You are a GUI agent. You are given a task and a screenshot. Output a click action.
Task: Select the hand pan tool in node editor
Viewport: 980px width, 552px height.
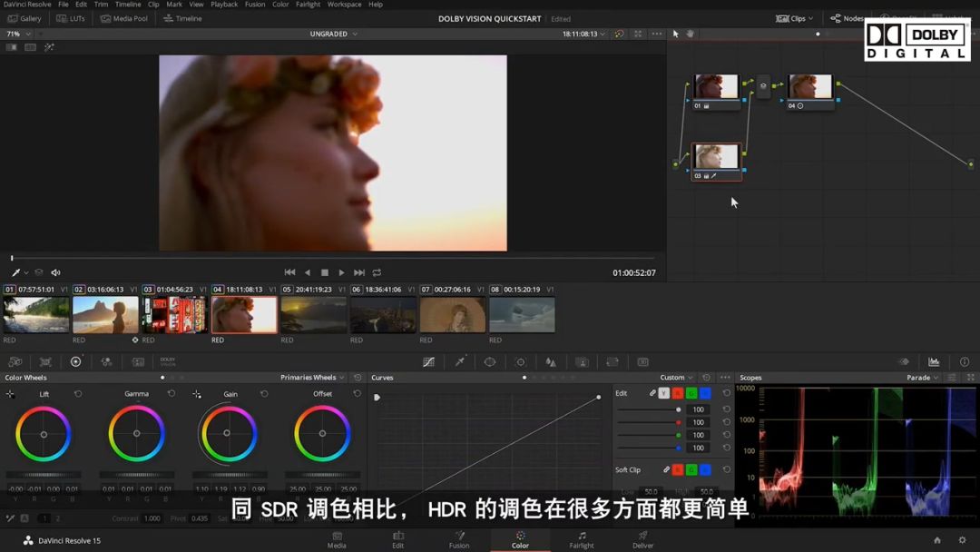690,34
